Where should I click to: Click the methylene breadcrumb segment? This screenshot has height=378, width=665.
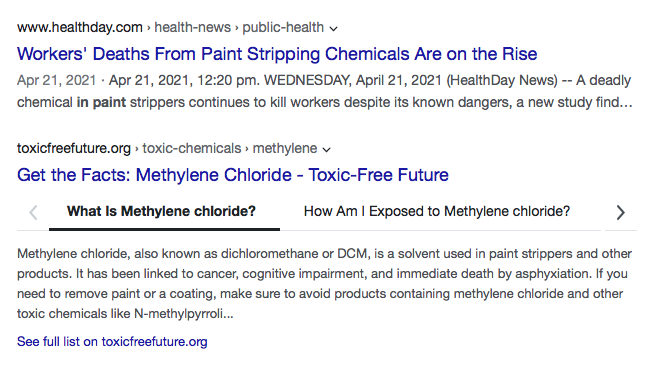pos(285,148)
